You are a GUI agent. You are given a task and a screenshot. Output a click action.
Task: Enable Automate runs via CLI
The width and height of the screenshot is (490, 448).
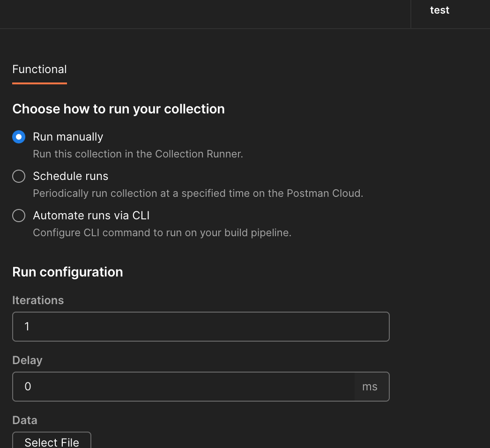[19, 216]
